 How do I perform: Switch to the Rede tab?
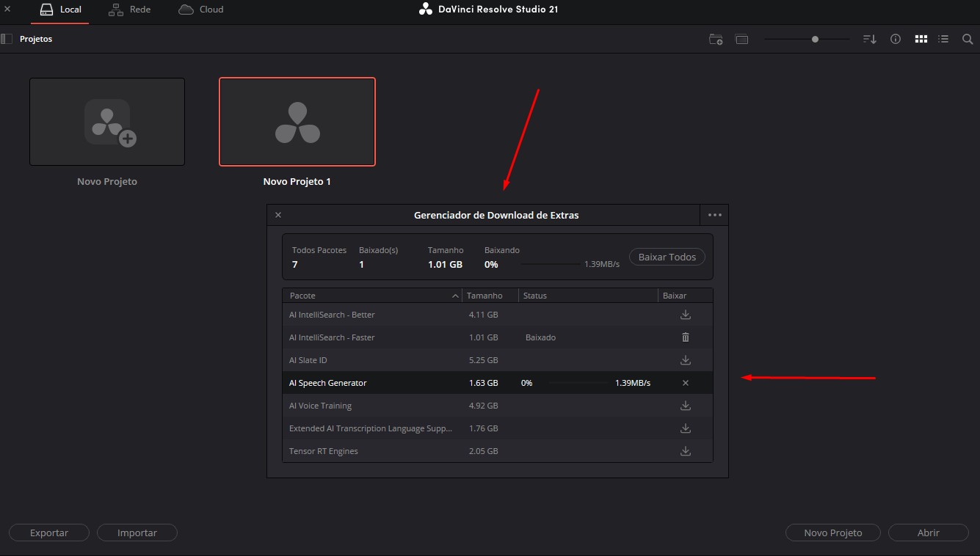129,10
